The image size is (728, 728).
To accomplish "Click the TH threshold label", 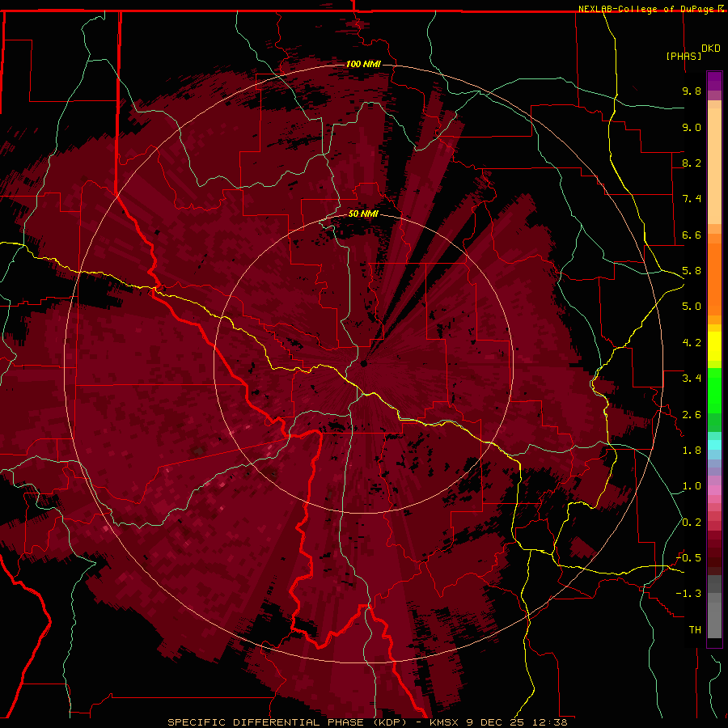I will 695,629.
